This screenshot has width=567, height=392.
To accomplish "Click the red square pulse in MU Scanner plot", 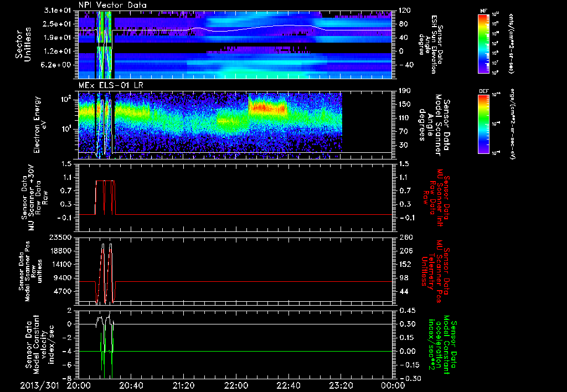I will point(105,198).
